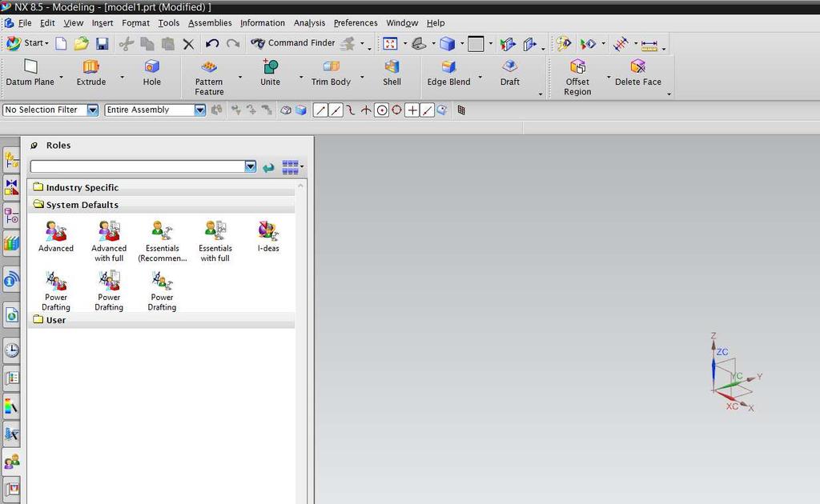Select the I-deas role
This screenshot has height=504, width=820.
pos(268,237)
